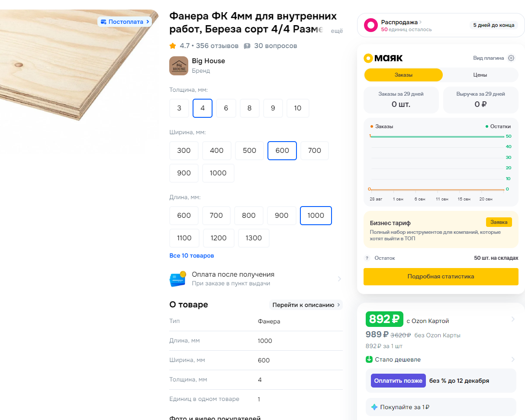
Task: Open the Все 10 товаров link
Action: pyautogui.click(x=191, y=255)
